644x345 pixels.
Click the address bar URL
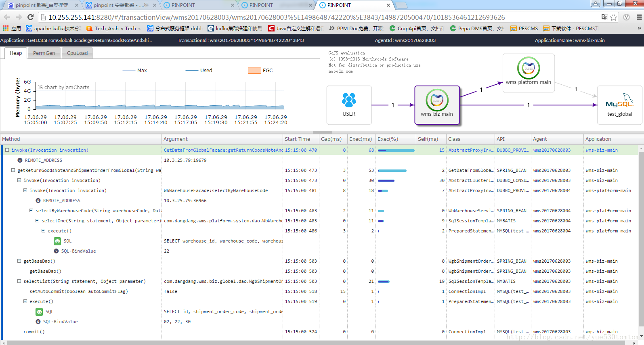(277, 17)
